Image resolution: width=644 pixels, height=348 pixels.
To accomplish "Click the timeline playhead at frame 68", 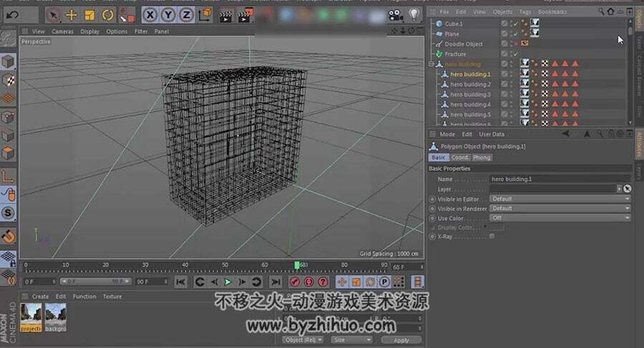I will [x=297, y=266].
